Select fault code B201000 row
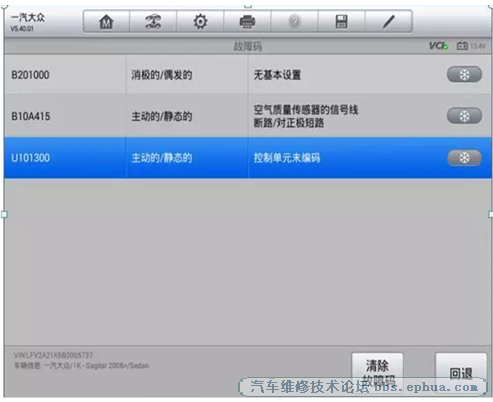The width and height of the screenshot is (493, 402). [248, 75]
